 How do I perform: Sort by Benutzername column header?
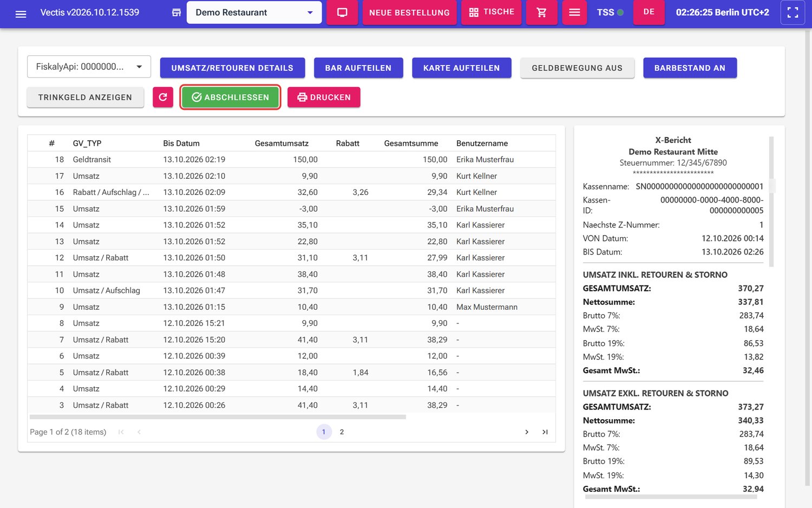[482, 144]
